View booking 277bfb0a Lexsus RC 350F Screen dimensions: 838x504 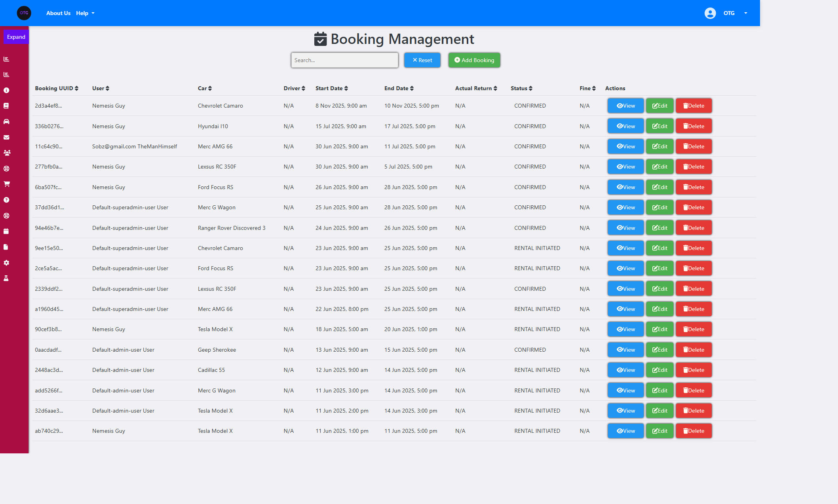click(x=626, y=167)
